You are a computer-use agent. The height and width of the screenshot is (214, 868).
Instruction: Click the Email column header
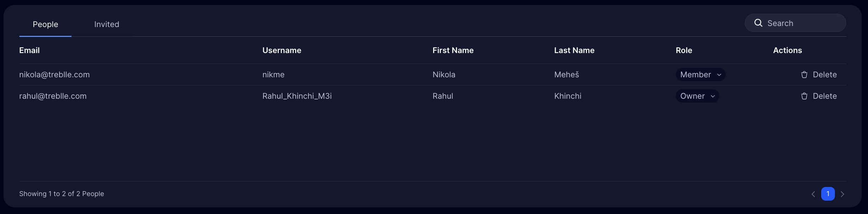tap(30, 50)
